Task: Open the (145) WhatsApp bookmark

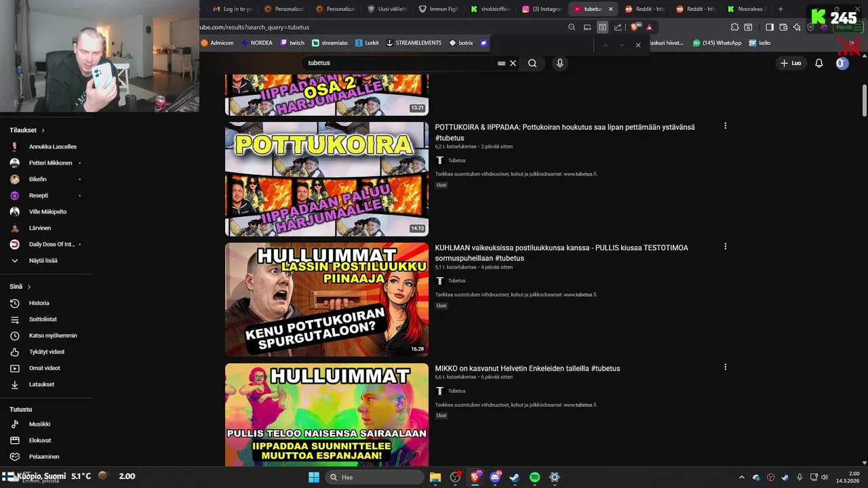Action: 717,43
